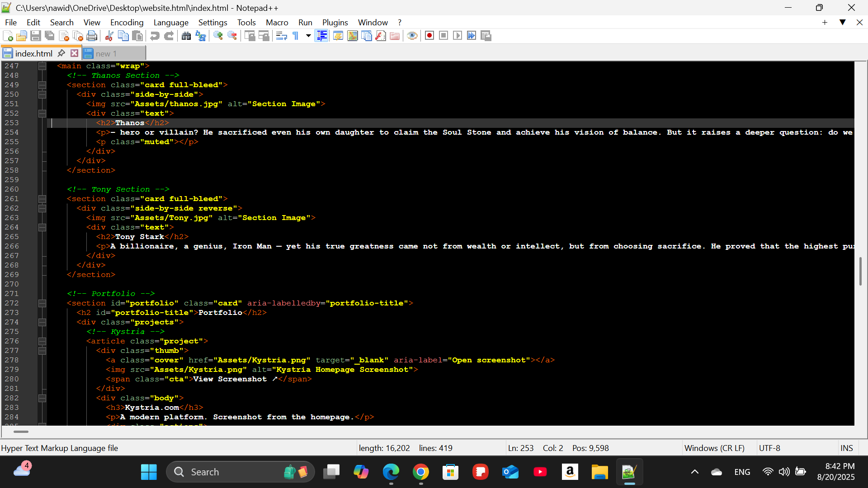Click the Zoom Out magnifier icon
The width and height of the screenshot is (868, 488).
pyautogui.click(x=232, y=36)
